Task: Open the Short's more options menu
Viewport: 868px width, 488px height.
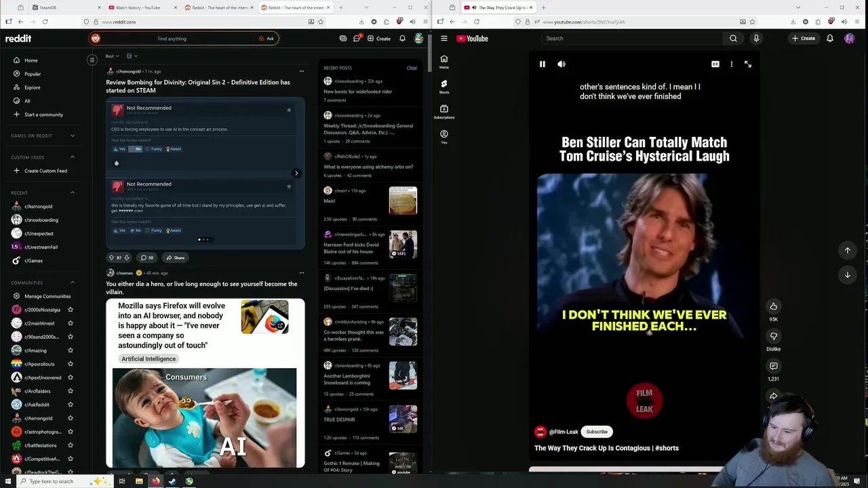Action: pyautogui.click(x=732, y=64)
